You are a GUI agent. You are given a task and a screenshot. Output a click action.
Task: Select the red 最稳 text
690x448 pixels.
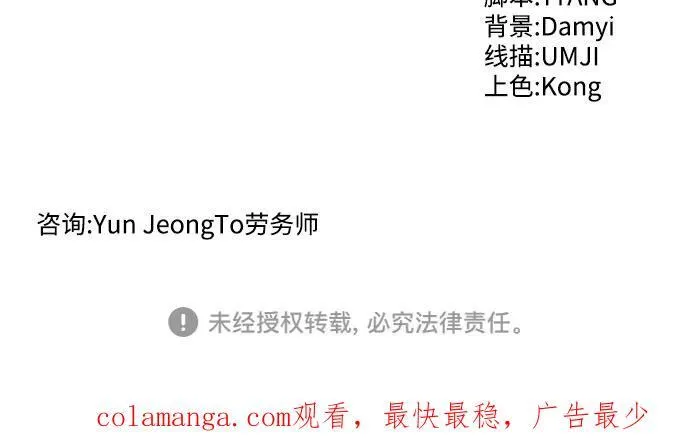coord(472,416)
